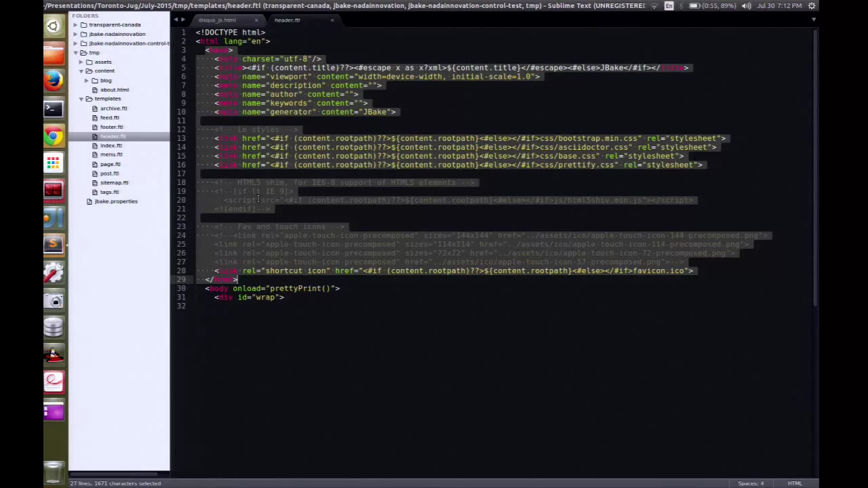
Task: Collapse the tmp folder
Action: (75, 53)
